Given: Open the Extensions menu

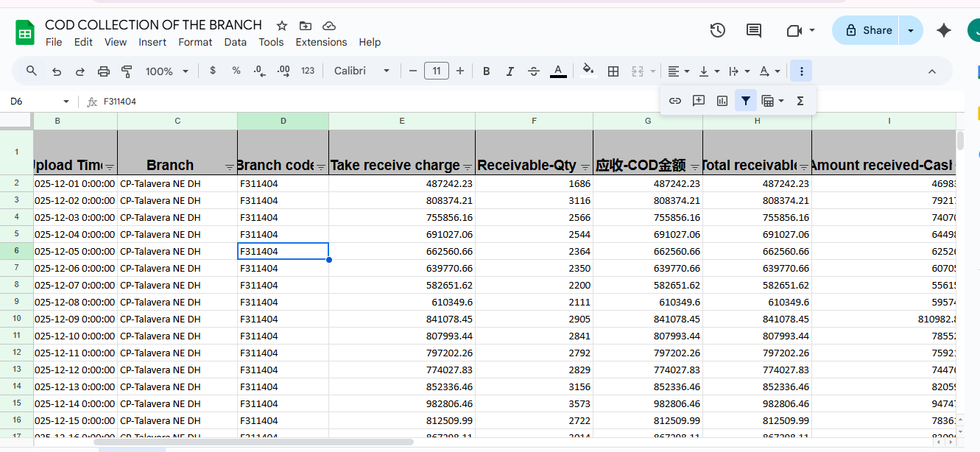Looking at the screenshot, I should pyautogui.click(x=321, y=42).
